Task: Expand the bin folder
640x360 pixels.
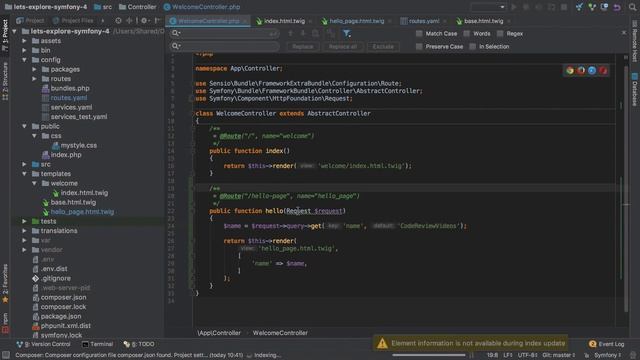Action: (x=24, y=50)
